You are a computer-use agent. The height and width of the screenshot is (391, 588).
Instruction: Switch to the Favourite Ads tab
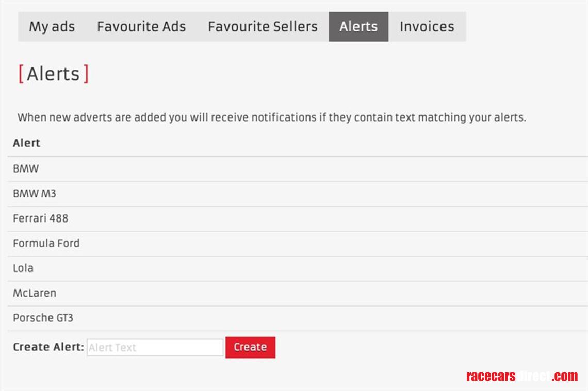pos(141,27)
